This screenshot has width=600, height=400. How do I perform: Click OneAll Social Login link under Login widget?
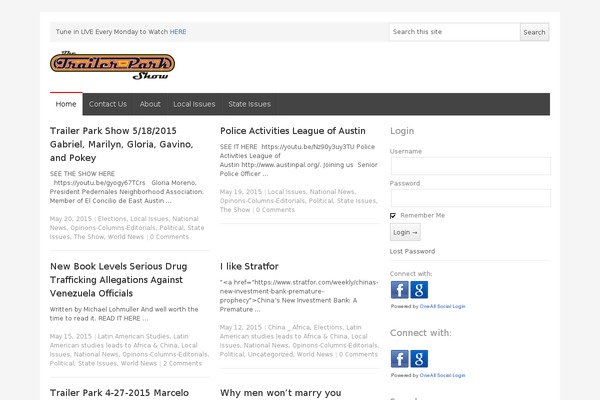pyautogui.click(x=442, y=306)
